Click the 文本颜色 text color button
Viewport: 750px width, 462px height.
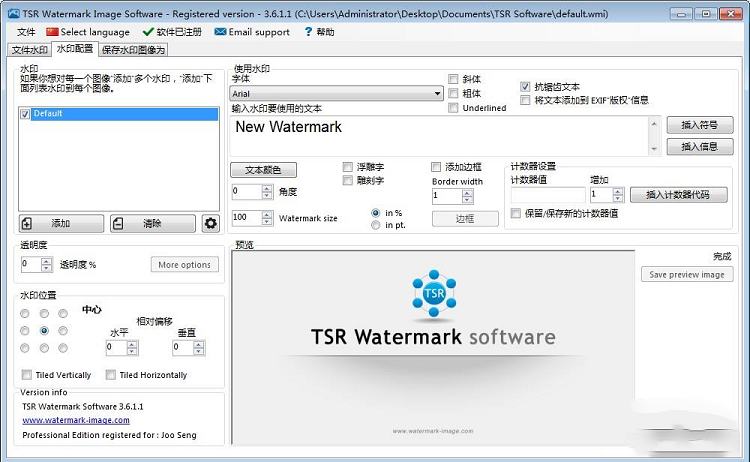[264, 170]
